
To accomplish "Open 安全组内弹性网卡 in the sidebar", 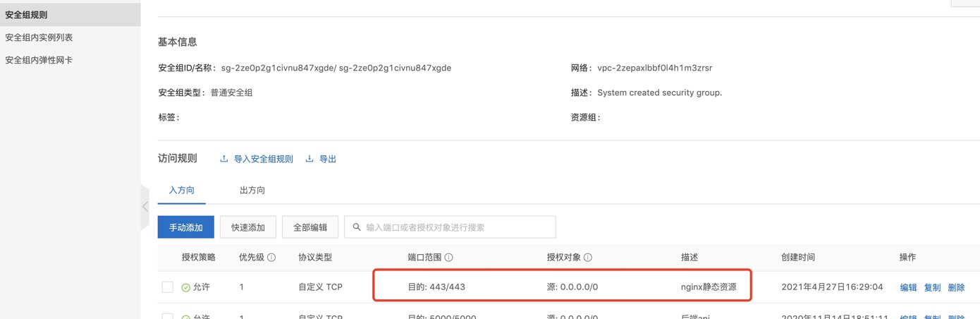I will (39, 60).
